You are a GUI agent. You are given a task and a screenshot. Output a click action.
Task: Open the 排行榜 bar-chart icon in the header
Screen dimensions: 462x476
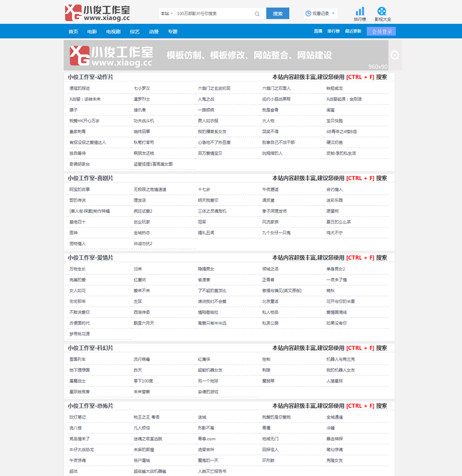tap(360, 14)
